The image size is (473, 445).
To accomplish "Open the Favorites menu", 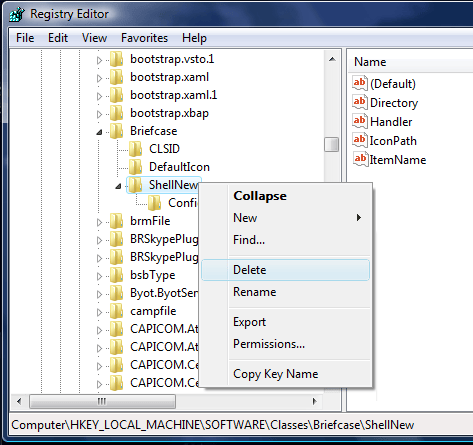I will [144, 38].
